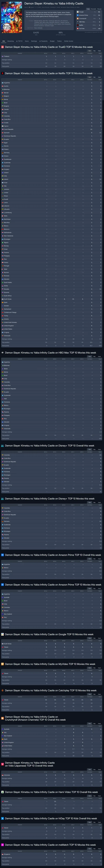
Task: Click the Indonesia flag in the Vidio table
Action: tap(3, 775)
